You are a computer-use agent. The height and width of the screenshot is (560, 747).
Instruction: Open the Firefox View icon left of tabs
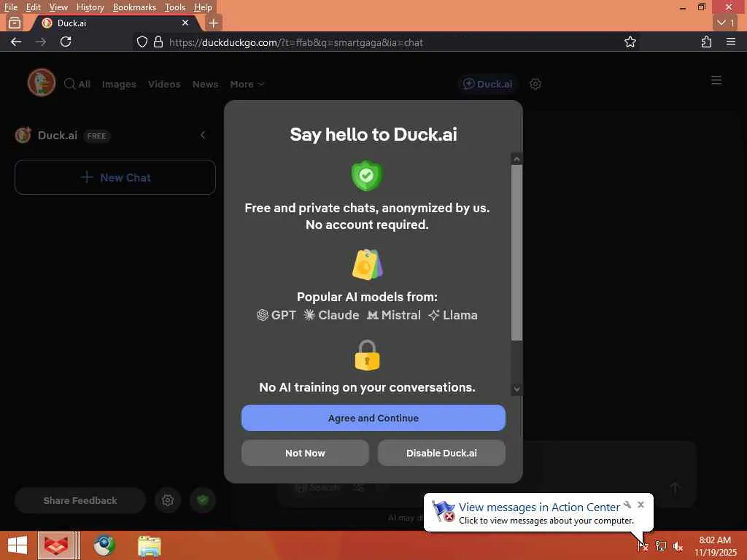pos(15,23)
